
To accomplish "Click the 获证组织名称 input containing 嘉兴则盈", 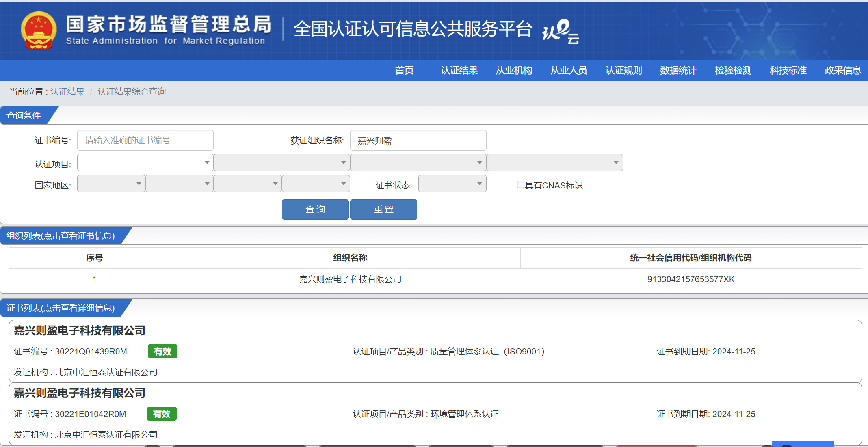I will (418, 140).
